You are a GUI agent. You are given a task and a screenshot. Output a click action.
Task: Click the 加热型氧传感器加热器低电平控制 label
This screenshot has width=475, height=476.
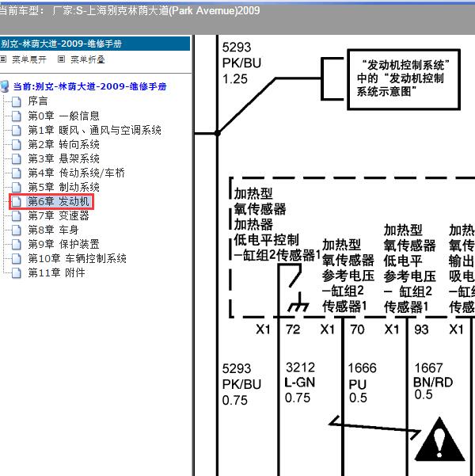[x=277, y=224]
